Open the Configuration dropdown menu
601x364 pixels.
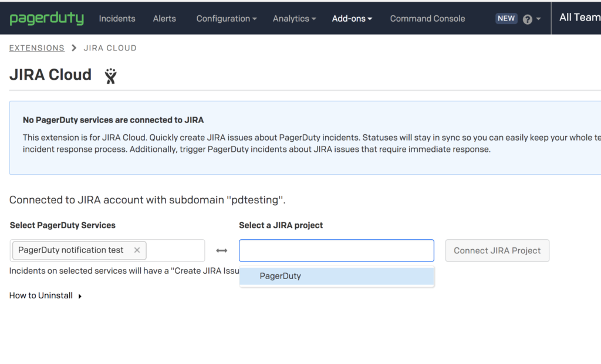(227, 18)
